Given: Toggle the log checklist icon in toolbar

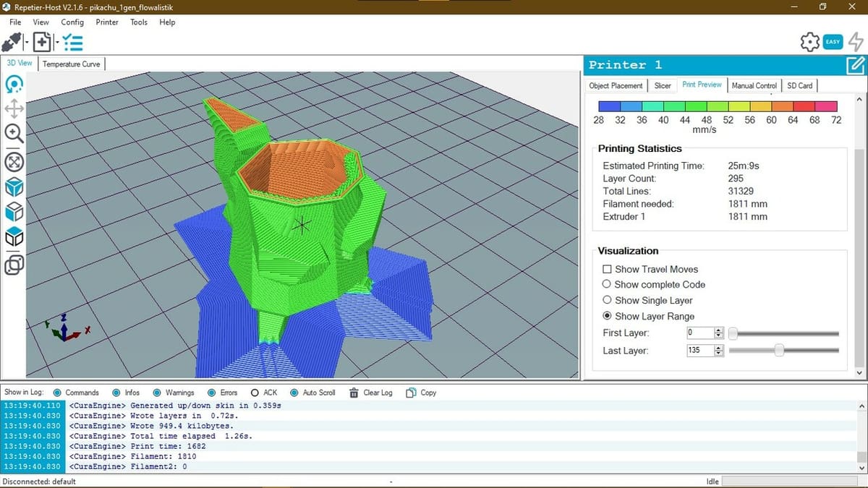Looking at the screenshot, I should [72, 43].
